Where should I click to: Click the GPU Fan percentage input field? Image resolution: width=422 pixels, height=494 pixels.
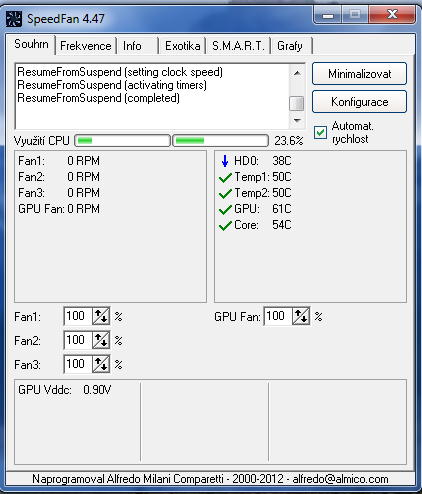click(x=278, y=316)
